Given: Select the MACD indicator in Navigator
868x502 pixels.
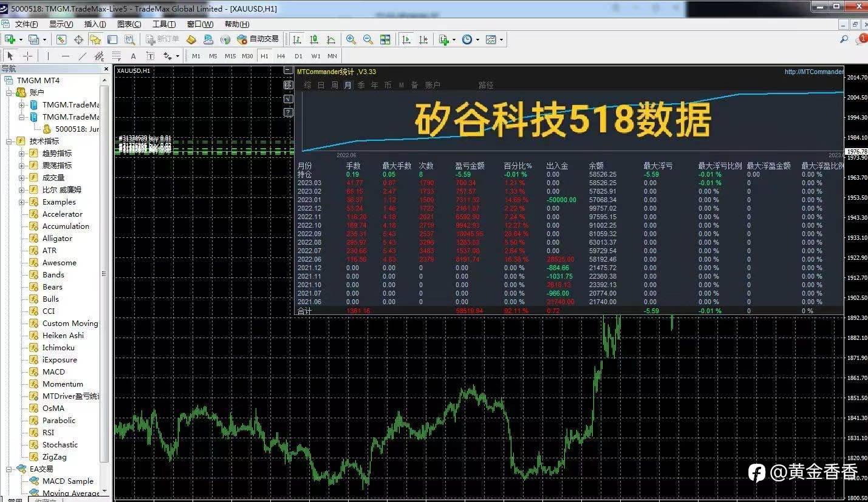Looking at the screenshot, I should pyautogui.click(x=53, y=371).
